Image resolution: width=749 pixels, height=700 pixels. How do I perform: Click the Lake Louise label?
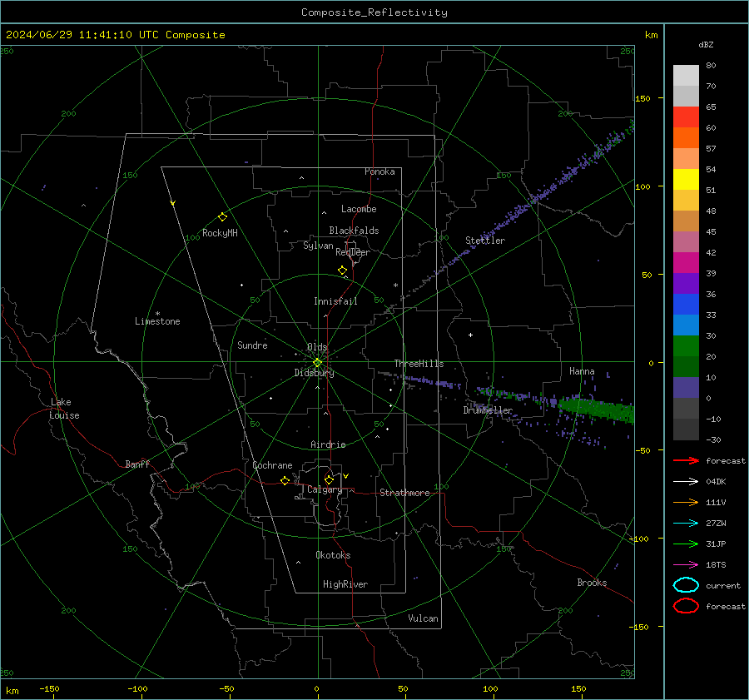coord(64,409)
